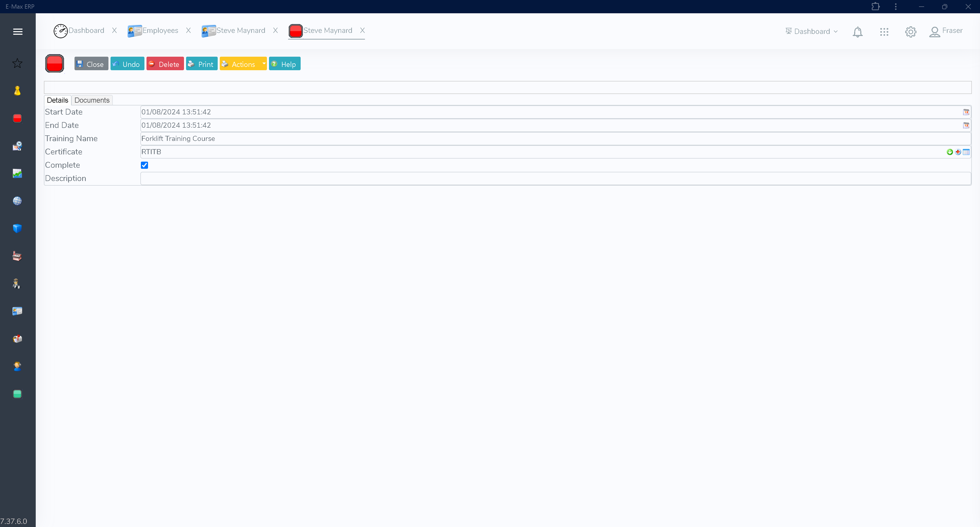The height and width of the screenshot is (527, 980).
Task: Open the hamburger menu in the sidebar
Action: pyautogui.click(x=18, y=32)
